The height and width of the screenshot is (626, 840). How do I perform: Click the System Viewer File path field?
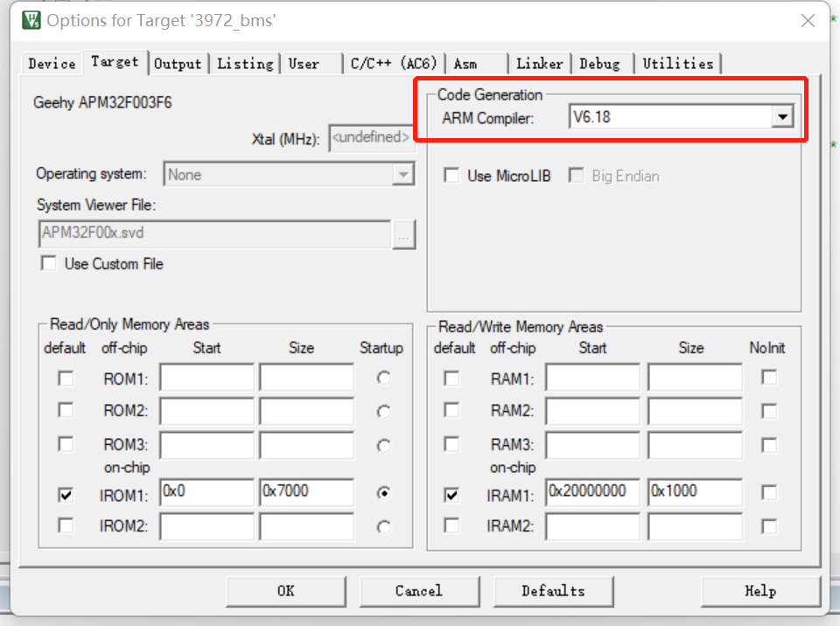pos(214,233)
